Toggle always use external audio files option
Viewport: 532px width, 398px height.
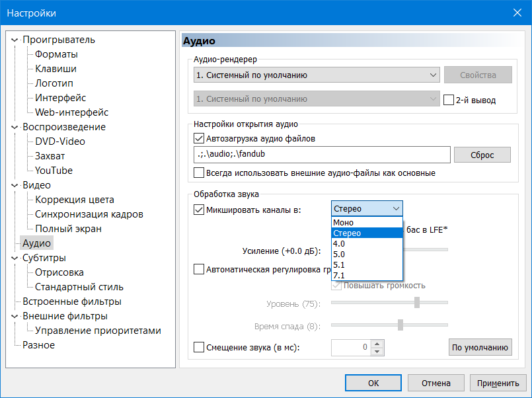pos(199,173)
